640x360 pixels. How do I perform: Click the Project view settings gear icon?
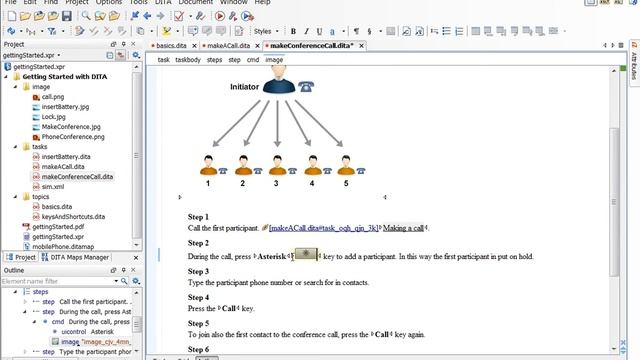coord(136,55)
